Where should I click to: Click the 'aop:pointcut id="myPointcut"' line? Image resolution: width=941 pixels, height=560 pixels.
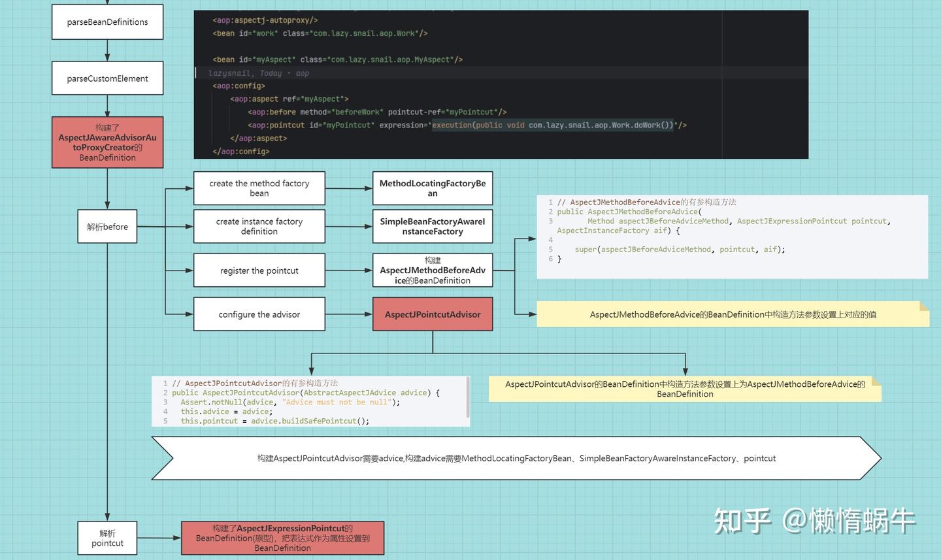pos(467,125)
